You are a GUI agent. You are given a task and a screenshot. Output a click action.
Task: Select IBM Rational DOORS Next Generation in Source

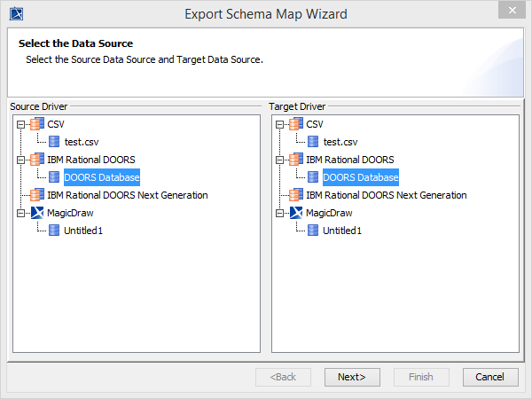127,195
